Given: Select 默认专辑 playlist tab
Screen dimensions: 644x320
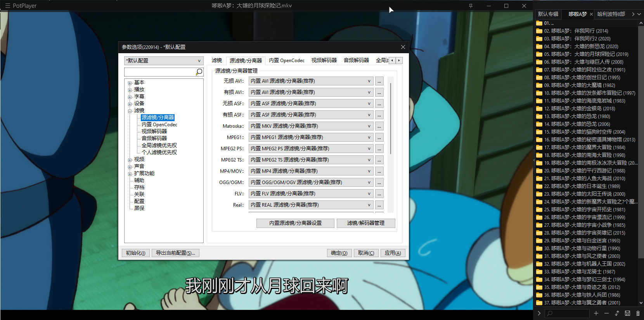Looking at the screenshot, I should [x=548, y=14].
